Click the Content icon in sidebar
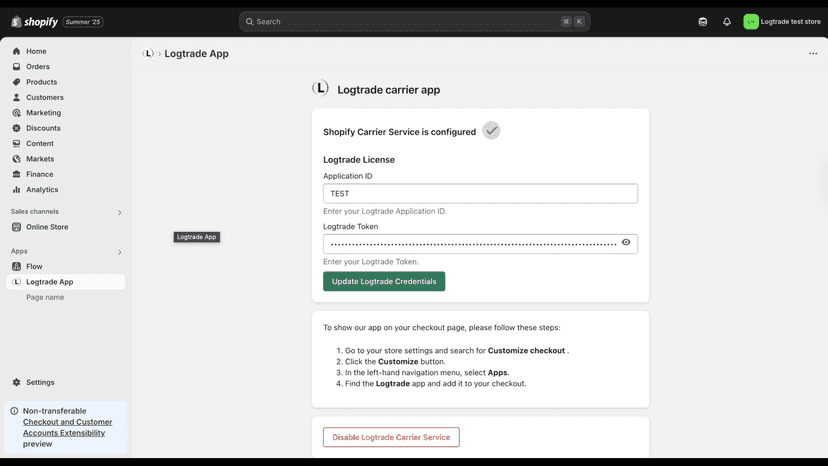828x466 pixels. click(16, 143)
